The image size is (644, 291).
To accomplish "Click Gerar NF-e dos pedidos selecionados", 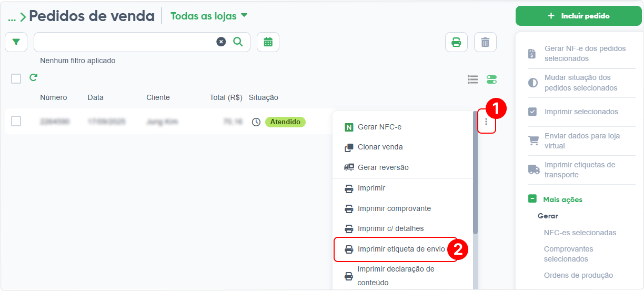I will tap(585, 53).
